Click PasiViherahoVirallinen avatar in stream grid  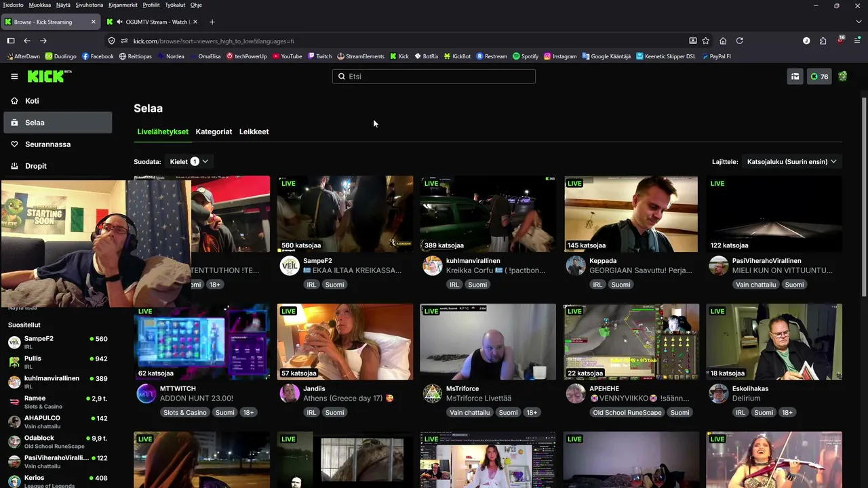click(x=719, y=266)
